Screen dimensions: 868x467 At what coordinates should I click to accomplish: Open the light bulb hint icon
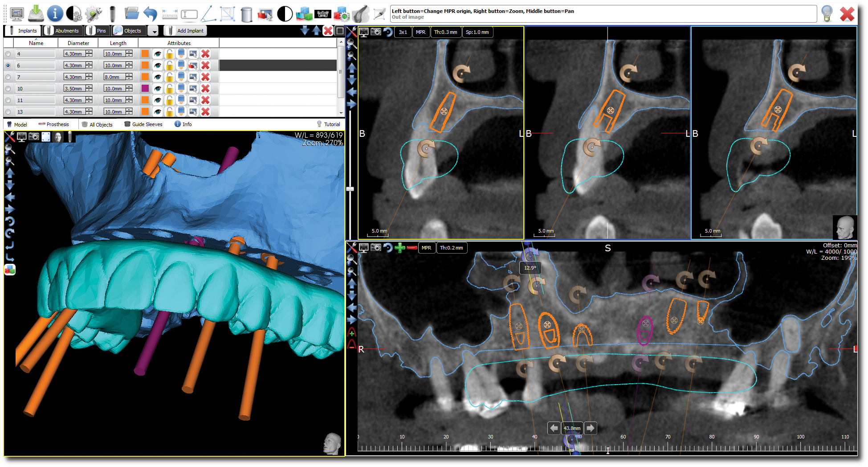(x=827, y=14)
